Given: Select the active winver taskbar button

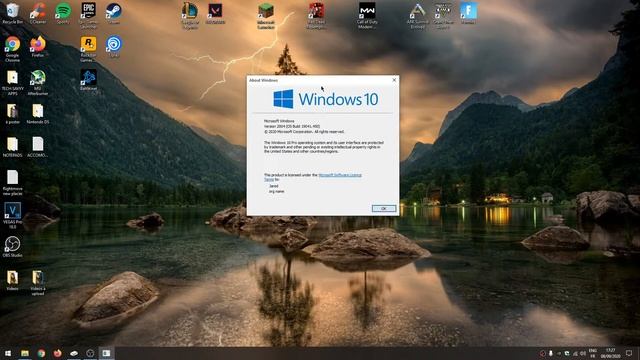Looking at the screenshot, I should point(106,353).
